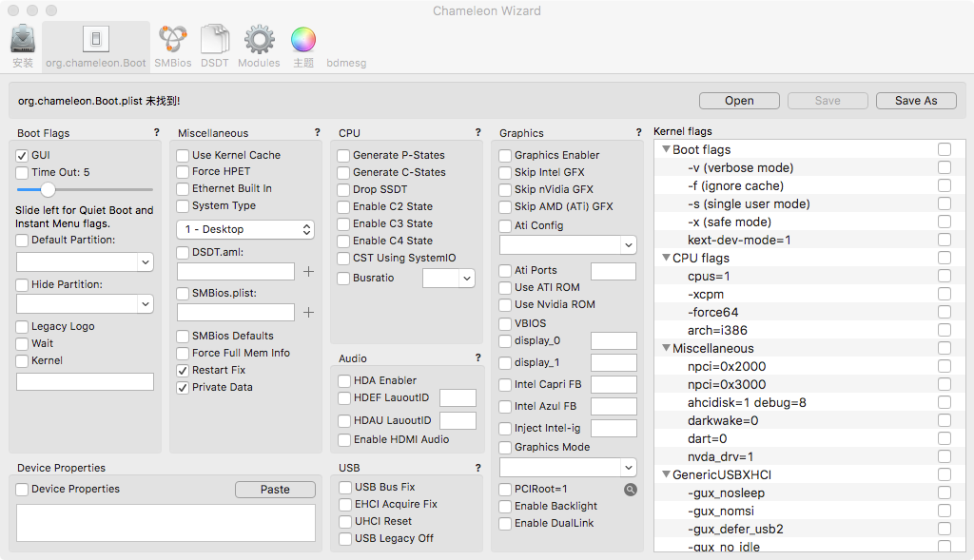Click the USB help question mark
The image size is (974, 560).
477,468
